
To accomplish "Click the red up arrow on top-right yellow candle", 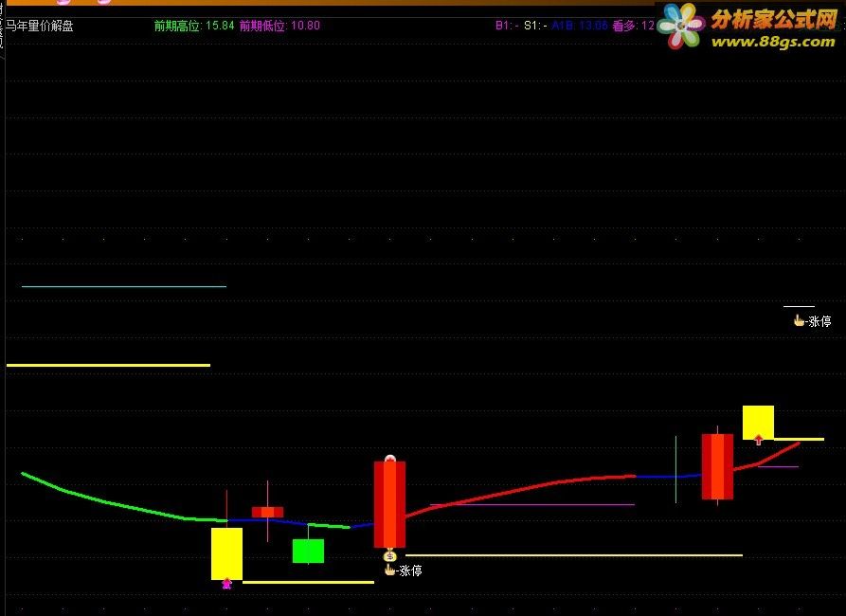I will (759, 440).
